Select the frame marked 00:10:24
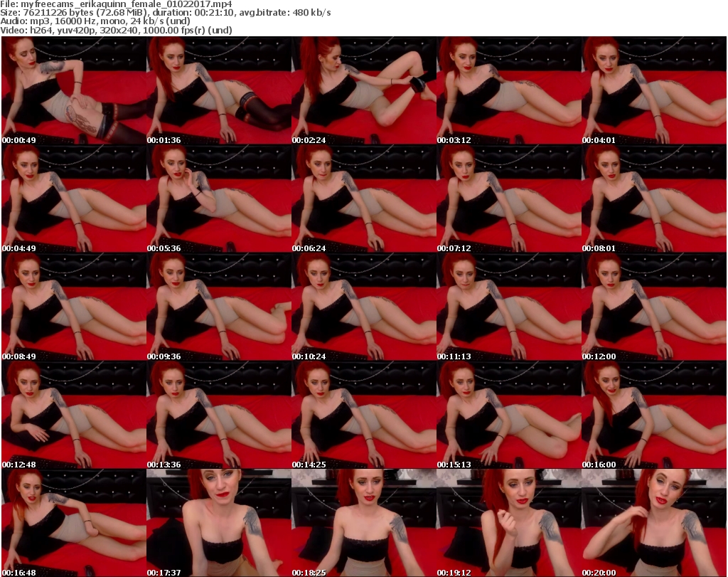This screenshot has height=577, width=728. 363,307
